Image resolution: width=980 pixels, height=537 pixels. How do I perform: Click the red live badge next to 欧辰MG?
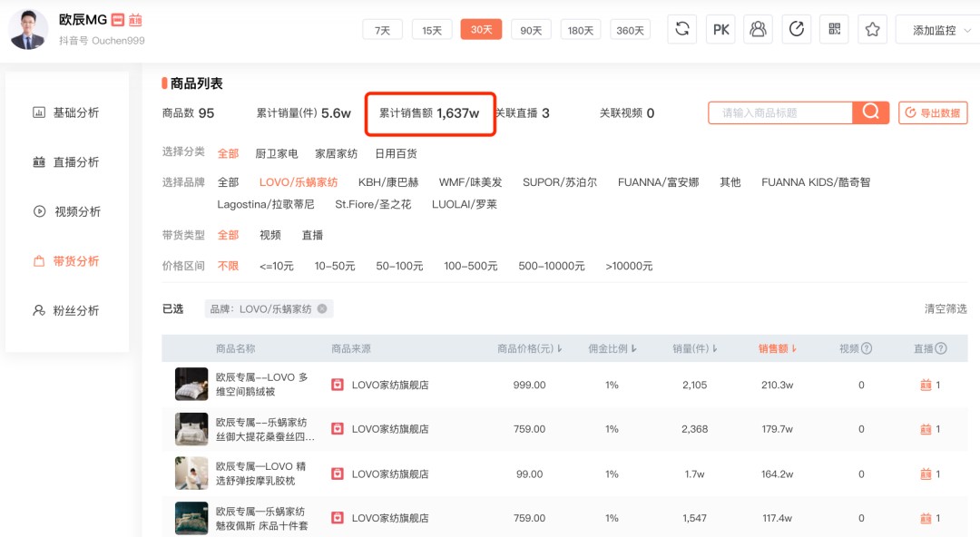coord(135,20)
